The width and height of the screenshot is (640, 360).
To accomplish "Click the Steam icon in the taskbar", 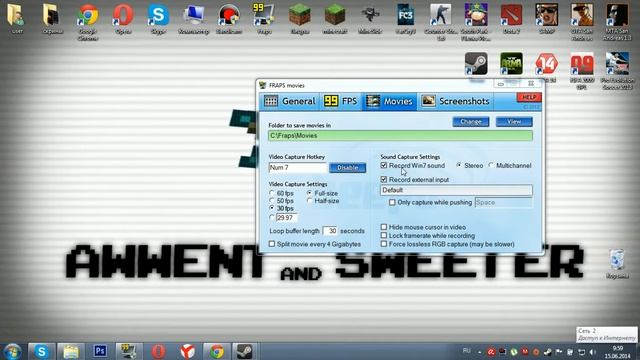I will point(245,351).
